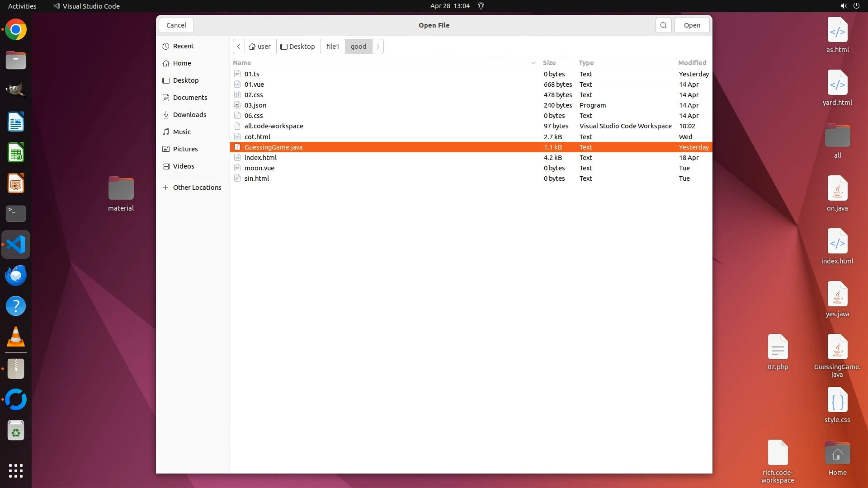Click the Name column sort arrow

coord(533,63)
